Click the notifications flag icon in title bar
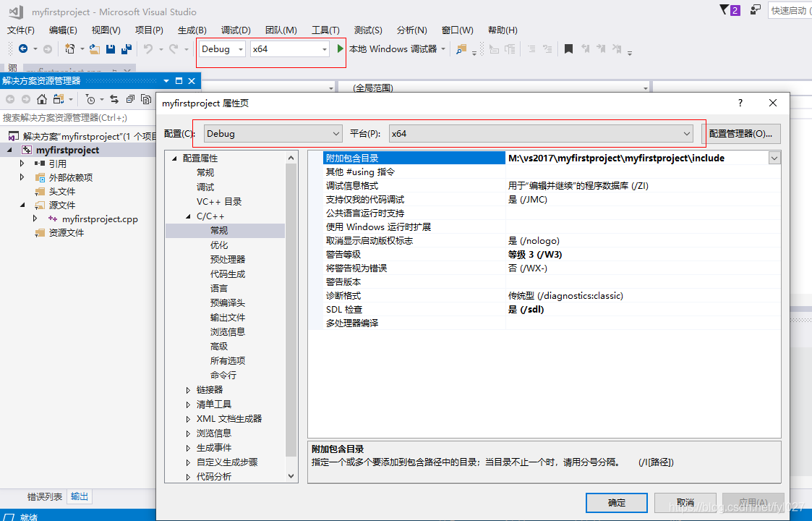This screenshot has height=521, width=812. coord(725,10)
